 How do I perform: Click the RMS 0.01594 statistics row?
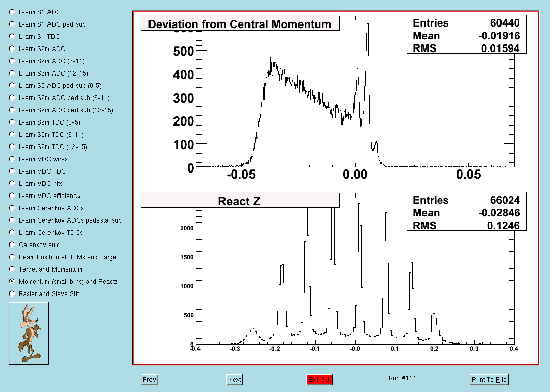click(x=466, y=48)
